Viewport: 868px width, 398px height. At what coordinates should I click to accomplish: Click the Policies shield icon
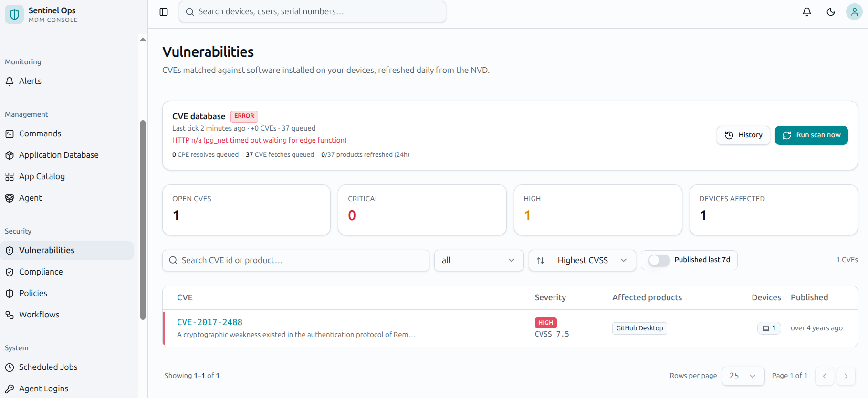pos(10,294)
